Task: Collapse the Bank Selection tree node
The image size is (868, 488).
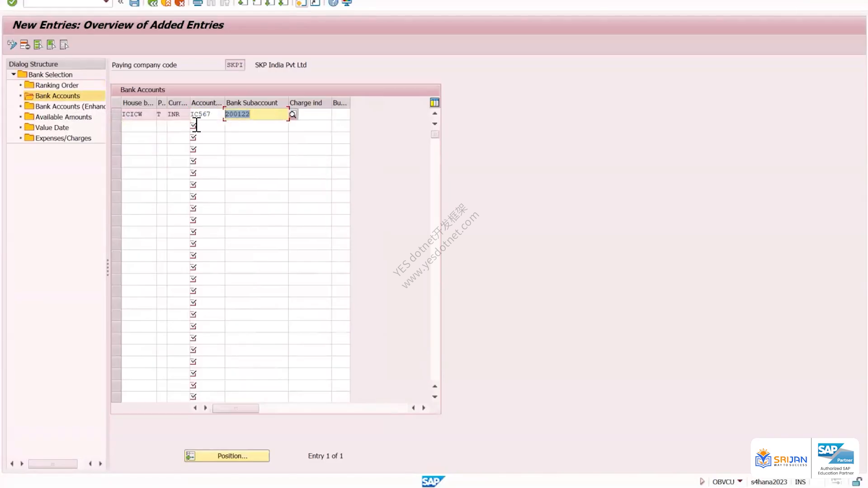Action: click(14, 74)
